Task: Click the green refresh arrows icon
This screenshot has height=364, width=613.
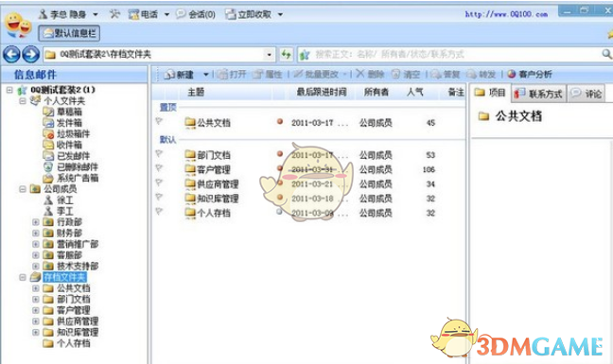Action: coord(287,54)
